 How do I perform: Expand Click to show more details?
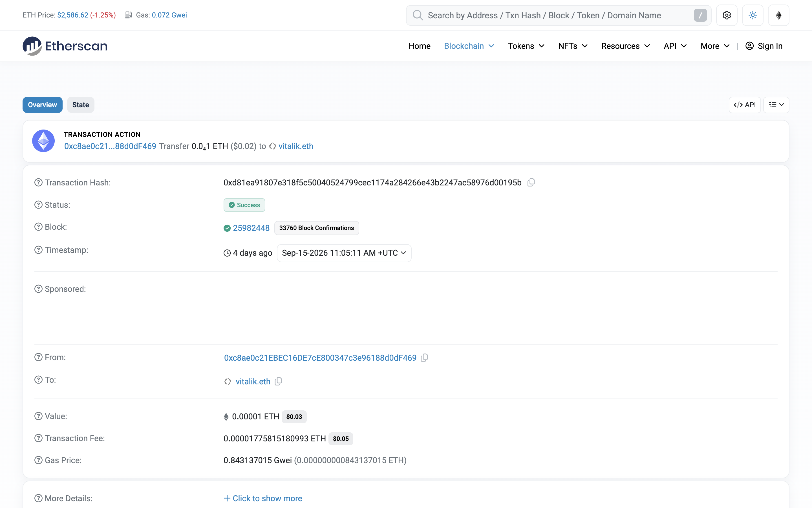(x=263, y=498)
